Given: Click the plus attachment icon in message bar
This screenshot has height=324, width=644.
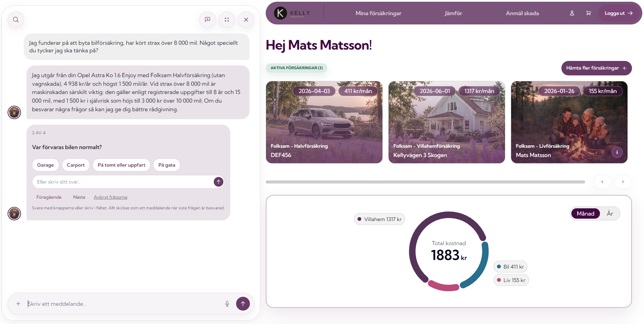Looking at the screenshot, I should (18, 304).
